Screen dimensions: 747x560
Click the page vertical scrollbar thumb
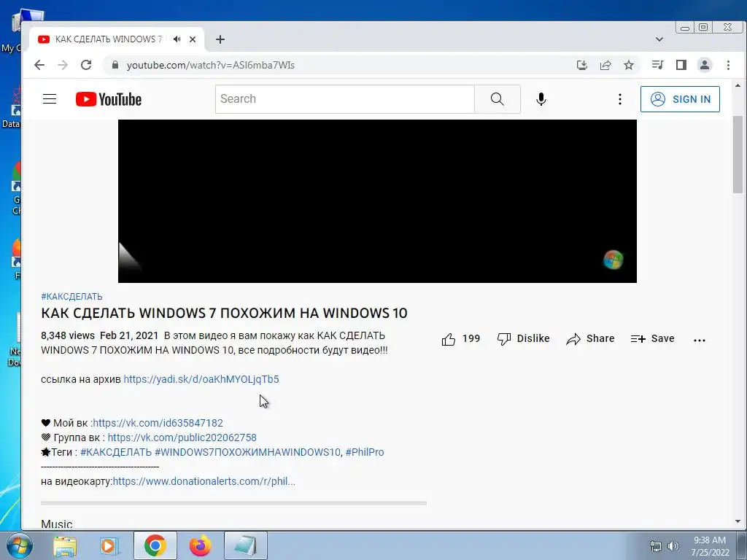[738, 155]
